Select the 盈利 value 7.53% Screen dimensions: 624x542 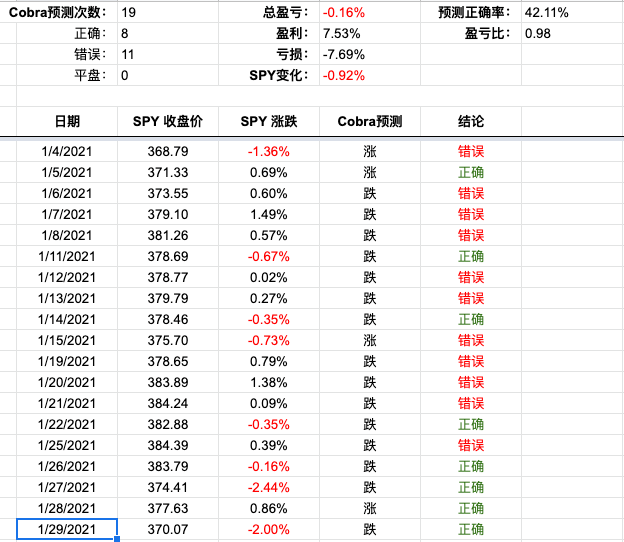click(x=370, y=33)
